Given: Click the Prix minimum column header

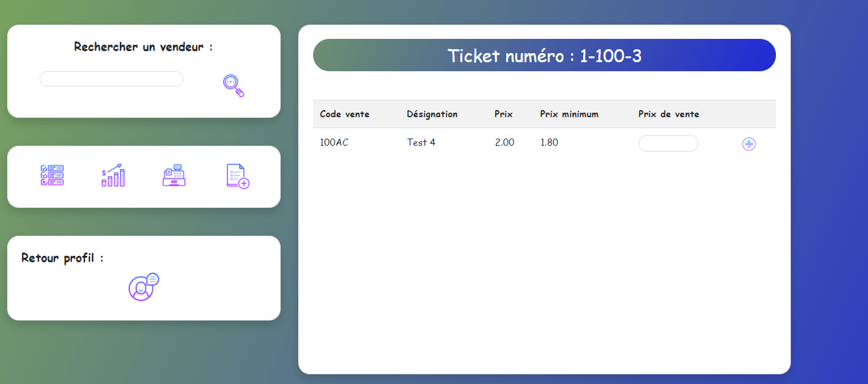Looking at the screenshot, I should click(x=569, y=114).
